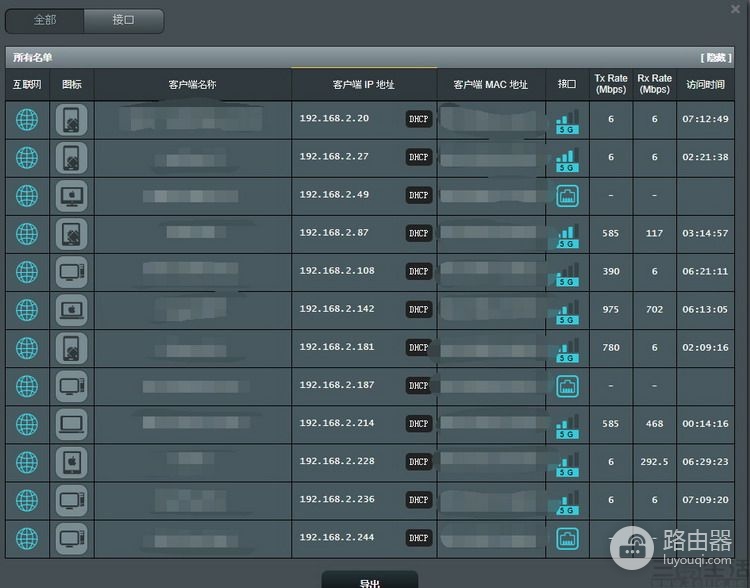Click DHCP badge for 192.168.2.142
This screenshot has width=750, height=588.
(419, 310)
